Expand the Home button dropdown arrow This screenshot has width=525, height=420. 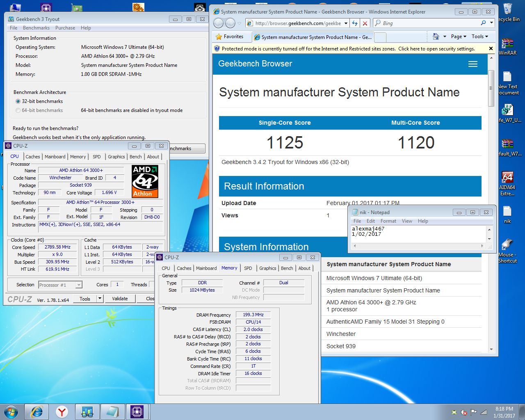445,37
